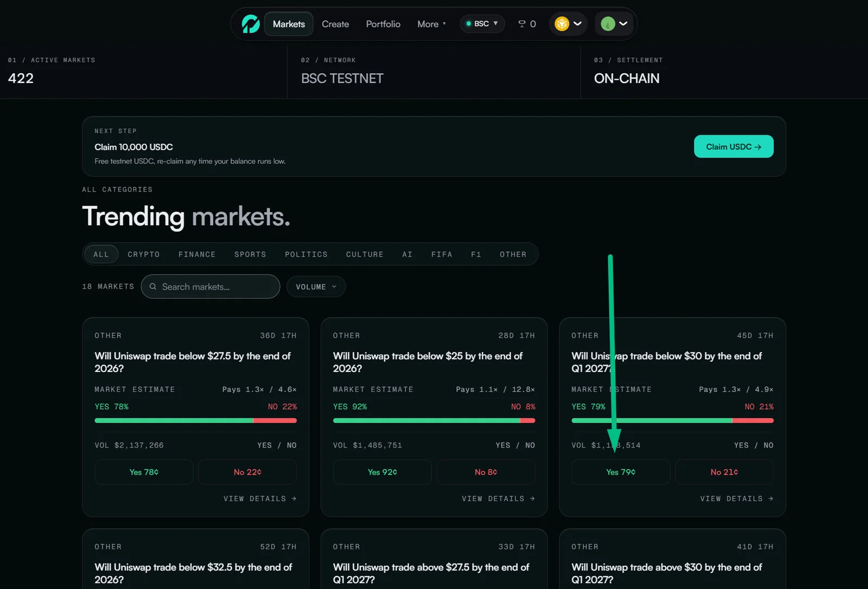Filter markets by FIFA

[x=442, y=254]
